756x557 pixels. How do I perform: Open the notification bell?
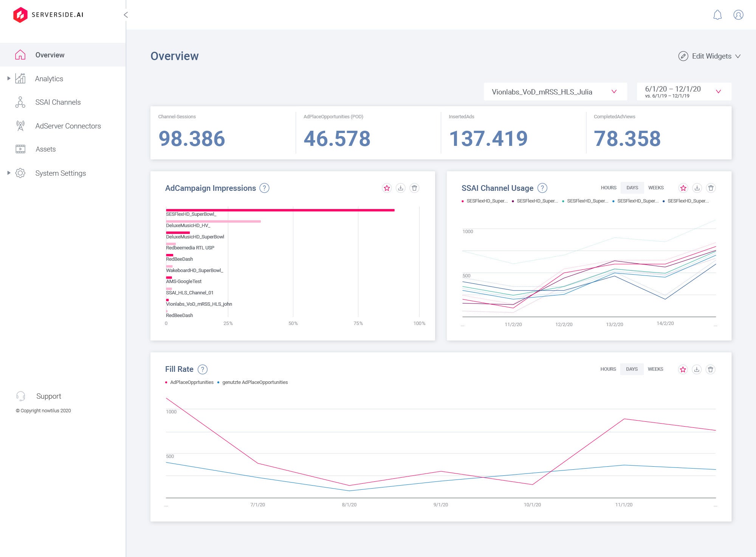[x=717, y=15]
